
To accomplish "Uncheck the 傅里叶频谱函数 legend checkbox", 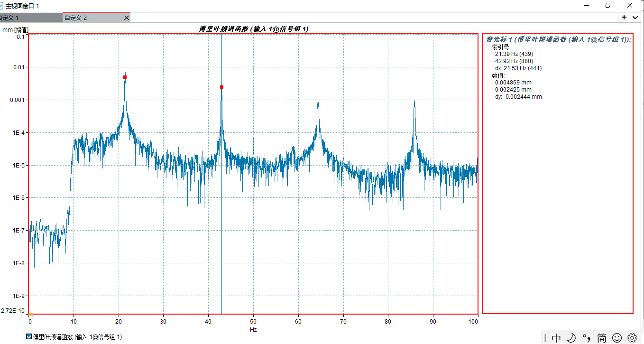I will (29, 337).
